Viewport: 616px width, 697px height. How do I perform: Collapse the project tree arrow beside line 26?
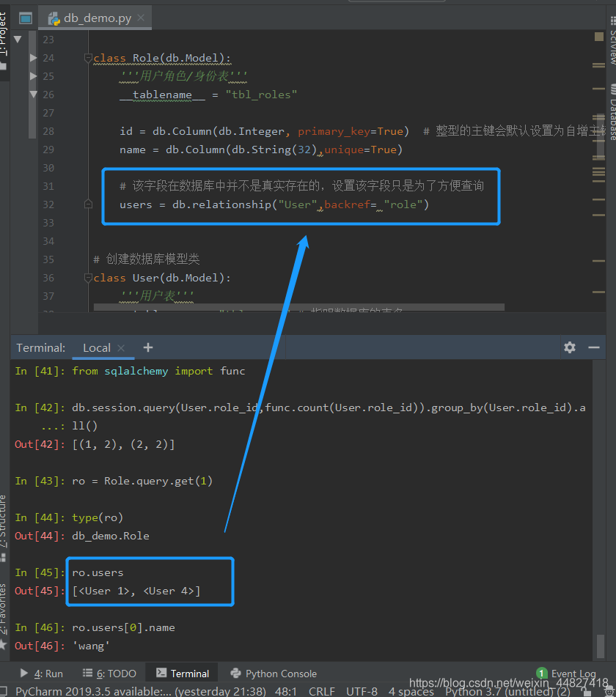pos(33,95)
